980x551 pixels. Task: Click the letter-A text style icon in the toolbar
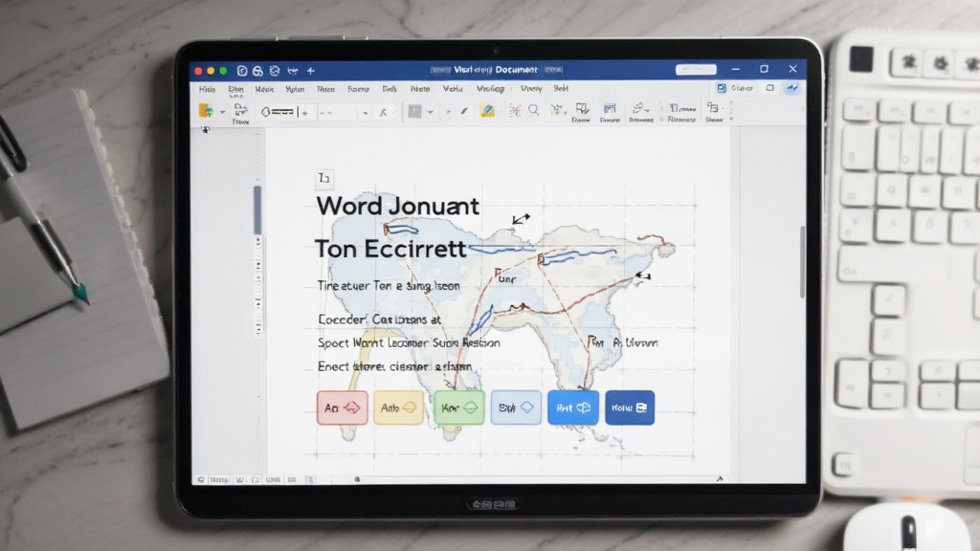(383, 113)
